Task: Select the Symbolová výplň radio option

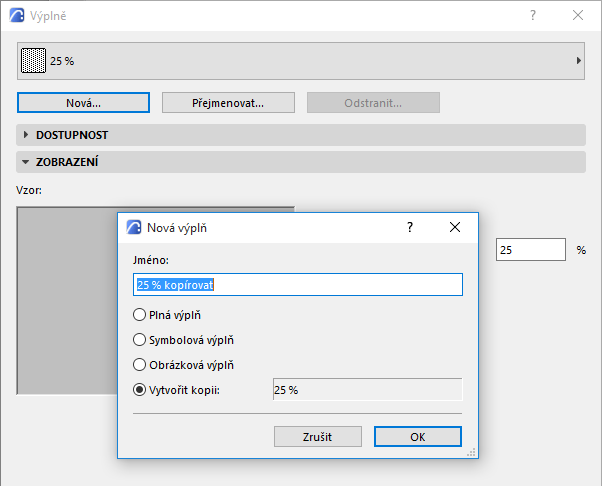Action: coord(140,340)
